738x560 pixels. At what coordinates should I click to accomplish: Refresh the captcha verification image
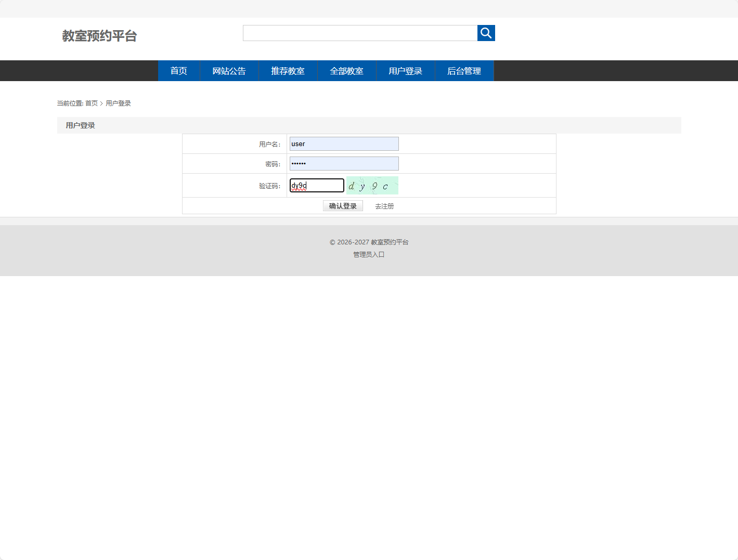(372, 185)
